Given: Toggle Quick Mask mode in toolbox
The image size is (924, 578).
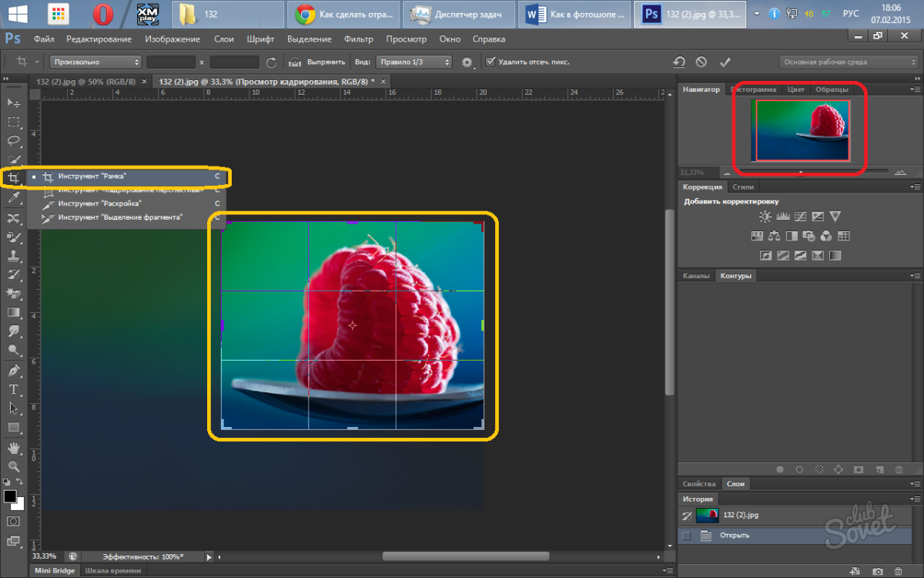Looking at the screenshot, I should 14,522.
